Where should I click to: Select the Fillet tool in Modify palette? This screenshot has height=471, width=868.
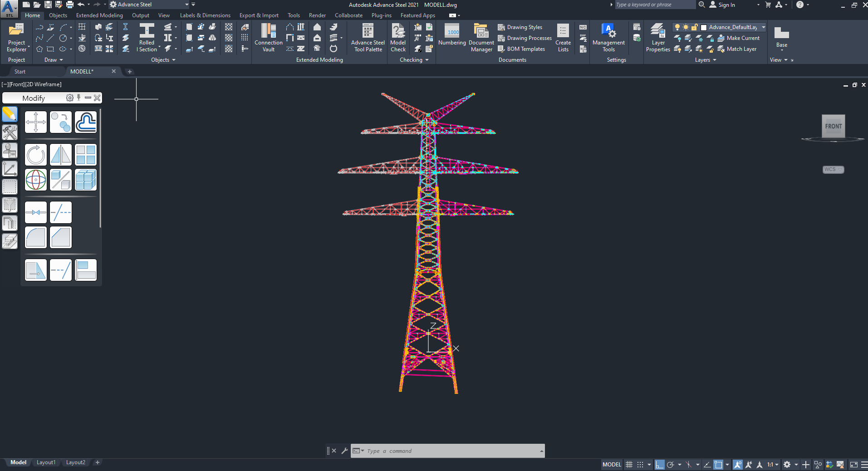click(36, 237)
